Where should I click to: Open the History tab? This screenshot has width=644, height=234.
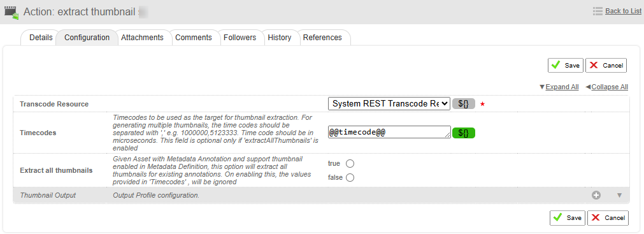click(279, 38)
